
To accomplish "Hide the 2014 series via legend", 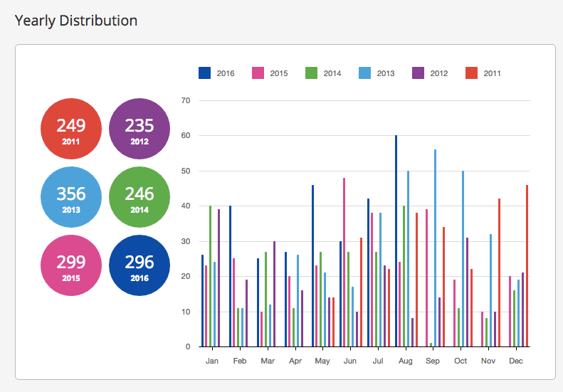I will click(x=323, y=73).
